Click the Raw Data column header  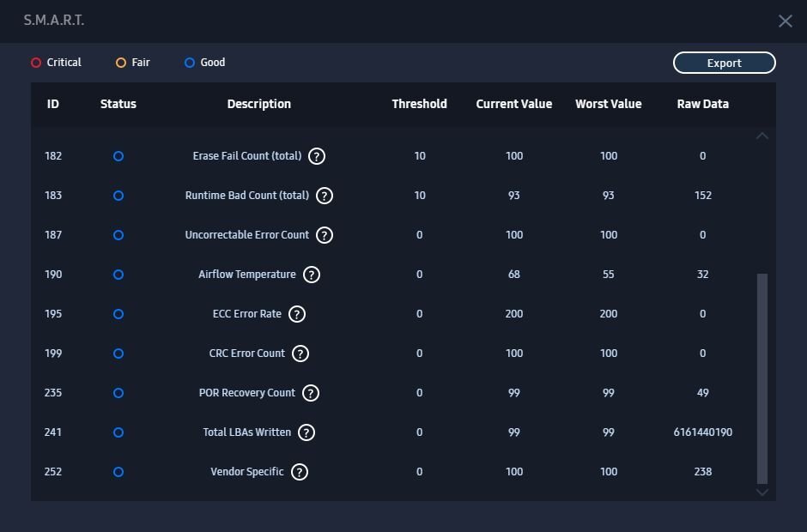coord(702,104)
